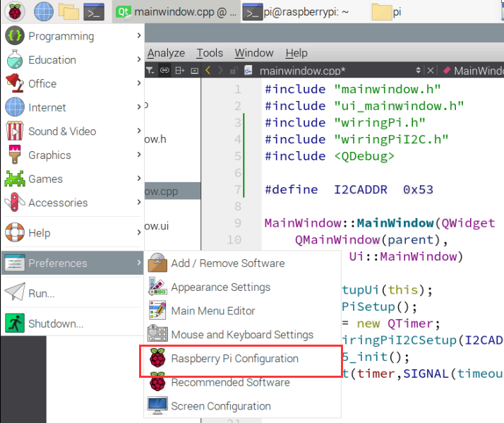Select the ow.cpp file in project tree
The height and width of the screenshot is (423, 504).
click(x=172, y=191)
